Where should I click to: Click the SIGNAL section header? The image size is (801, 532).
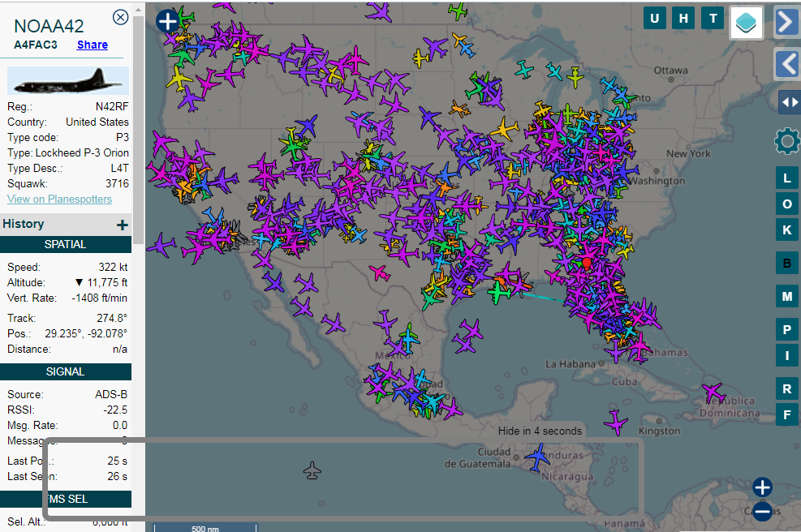[66, 371]
